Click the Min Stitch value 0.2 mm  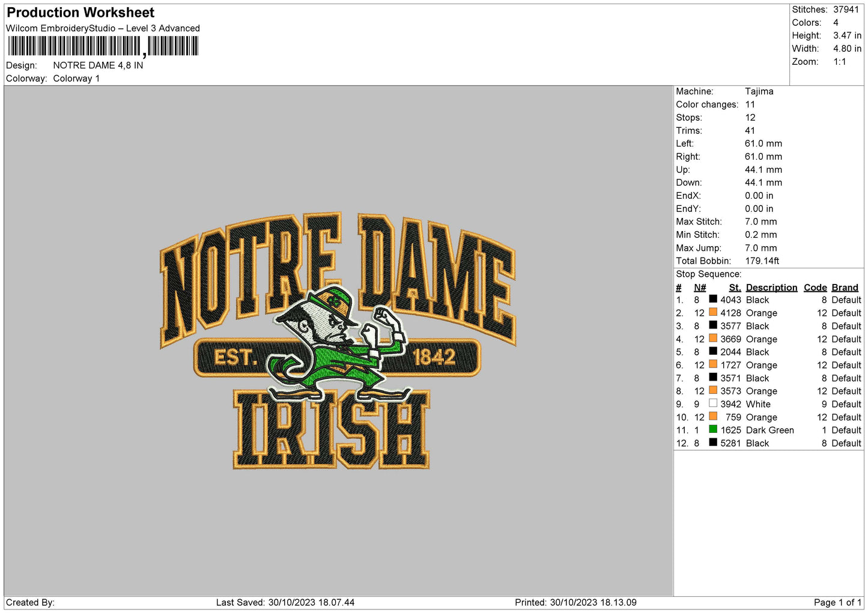[761, 235]
